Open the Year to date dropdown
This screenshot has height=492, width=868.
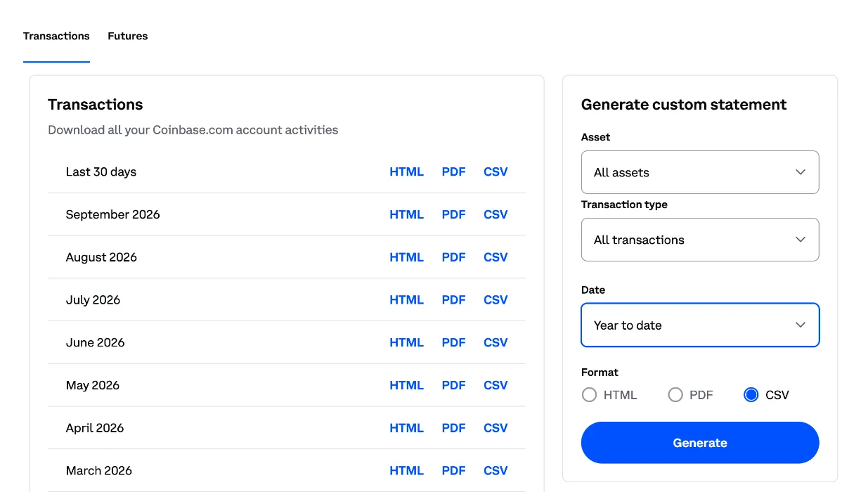[x=700, y=325]
